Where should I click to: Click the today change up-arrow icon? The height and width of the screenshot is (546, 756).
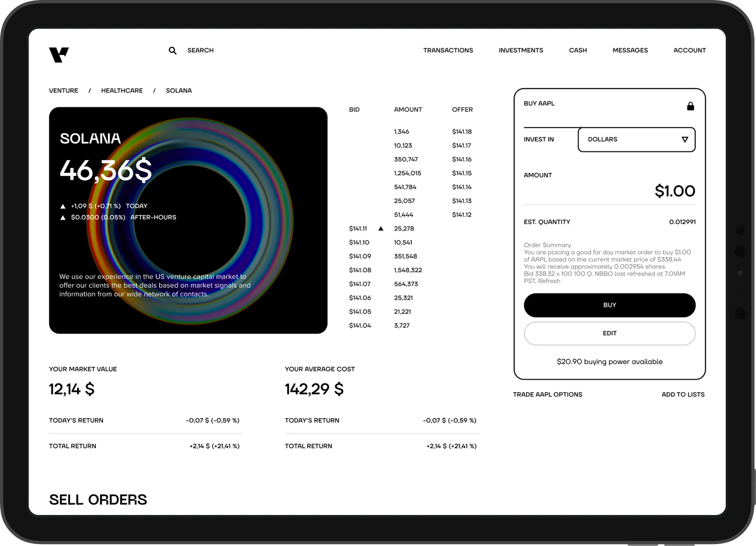[63, 206]
